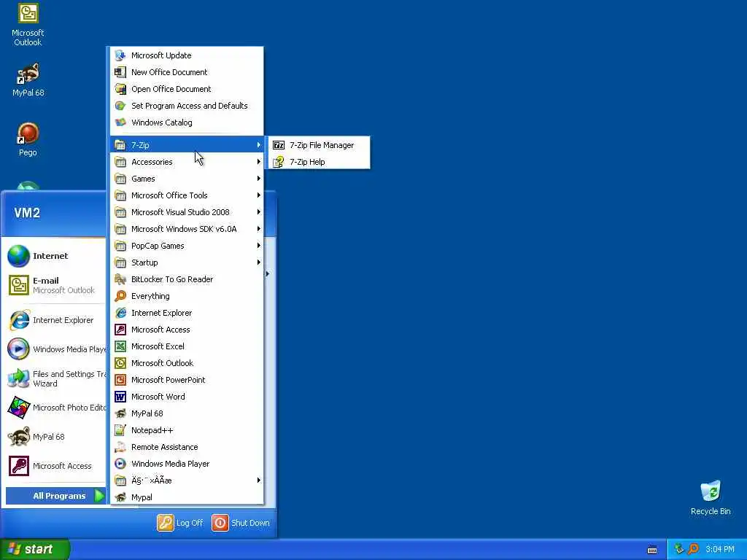Open Microsoft Update from the programs menu
Screen dimensions: 747x560
coord(187,55)
